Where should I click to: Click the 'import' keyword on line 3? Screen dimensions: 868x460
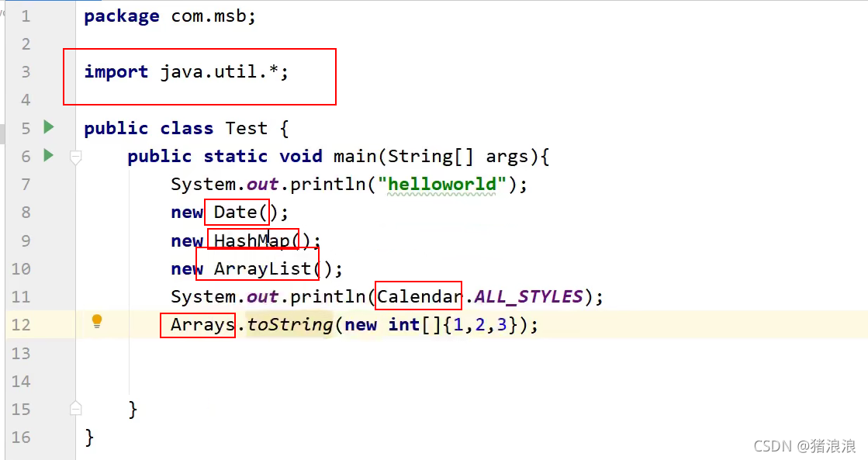[116, 72]
